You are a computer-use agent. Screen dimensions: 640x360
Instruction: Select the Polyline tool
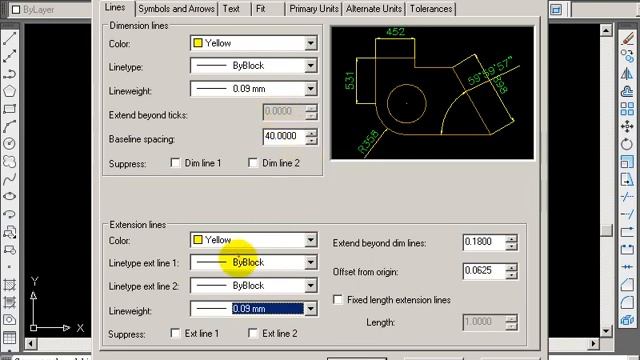point(9,74)
